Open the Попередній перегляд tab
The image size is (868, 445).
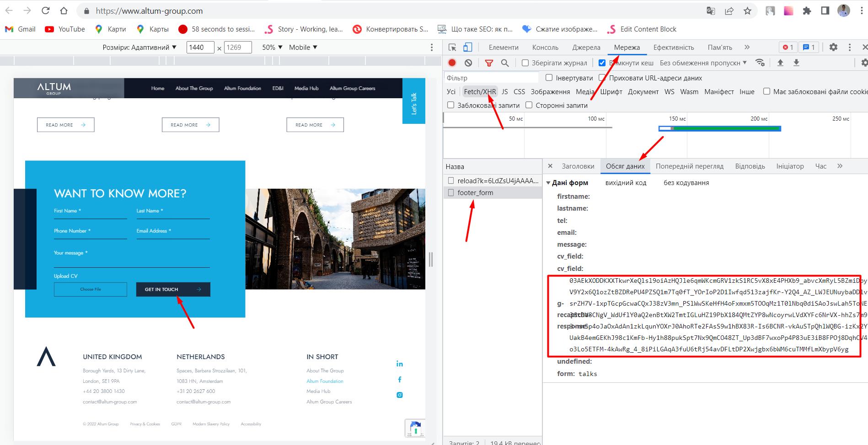pos(690,166)
